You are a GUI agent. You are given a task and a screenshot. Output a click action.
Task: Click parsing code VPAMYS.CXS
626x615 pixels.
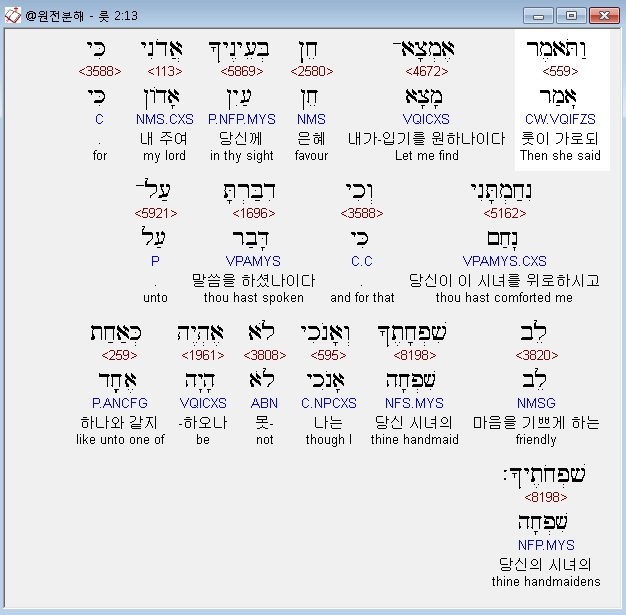504,262
